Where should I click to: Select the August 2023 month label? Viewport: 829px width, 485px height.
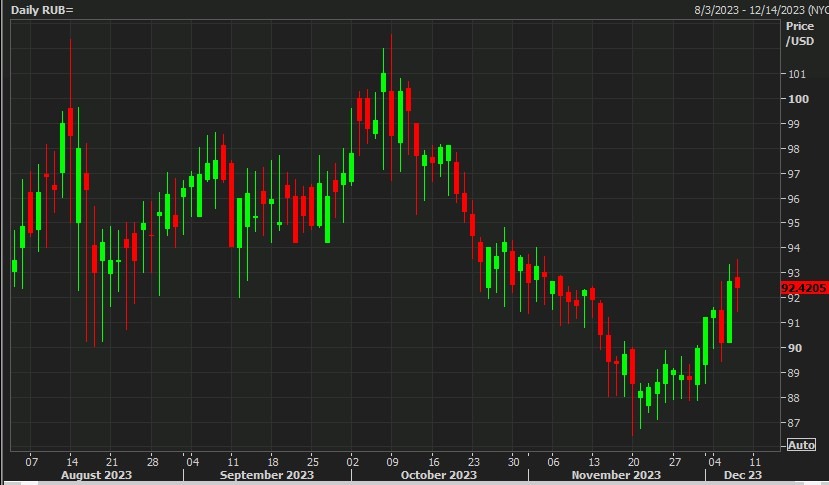coord(97,476)
